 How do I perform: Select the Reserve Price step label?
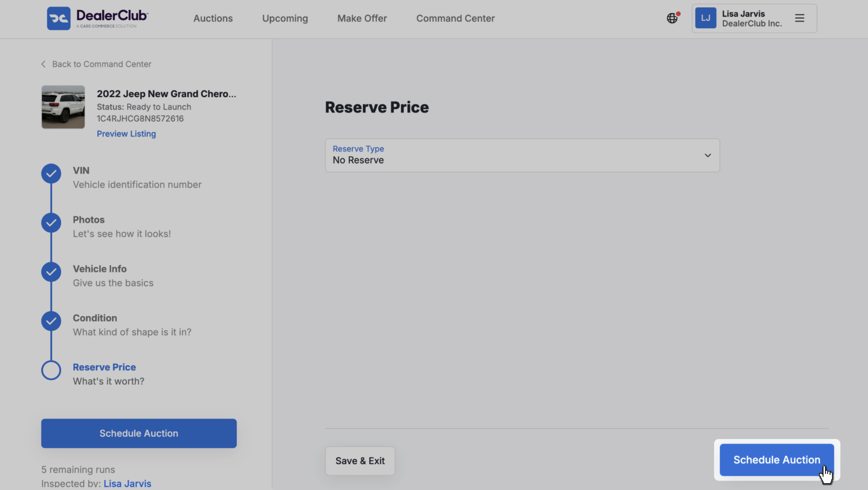click(x=104, y=367)
